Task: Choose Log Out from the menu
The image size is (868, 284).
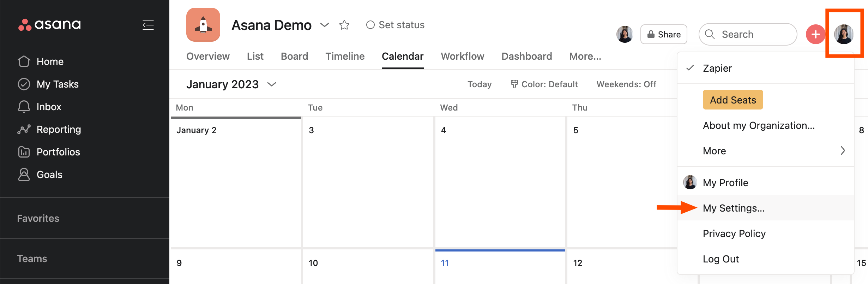Action: tap(766, 259)
